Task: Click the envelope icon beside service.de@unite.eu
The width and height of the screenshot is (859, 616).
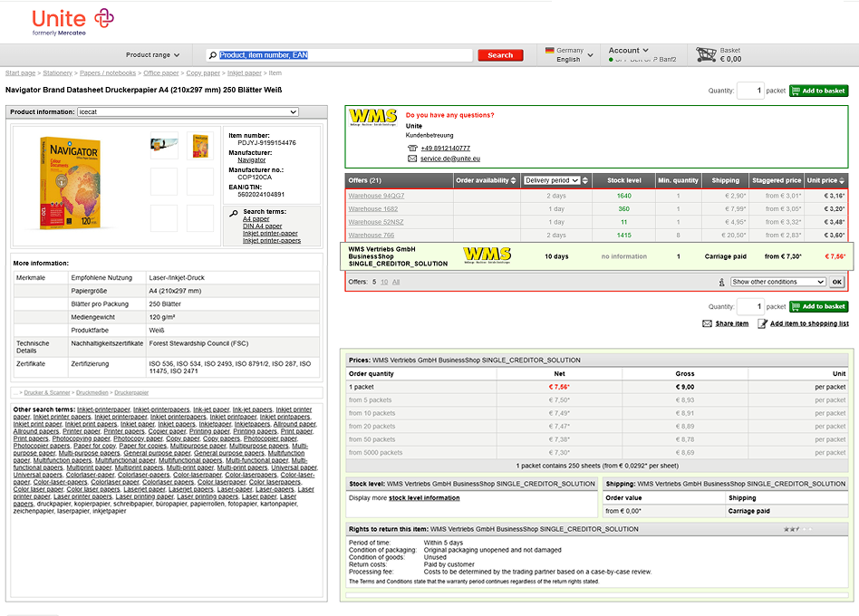Action: (x=412, y=159)
